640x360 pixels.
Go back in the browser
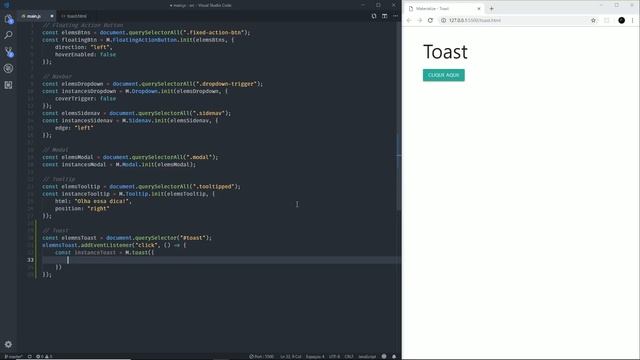pos(409,20)
